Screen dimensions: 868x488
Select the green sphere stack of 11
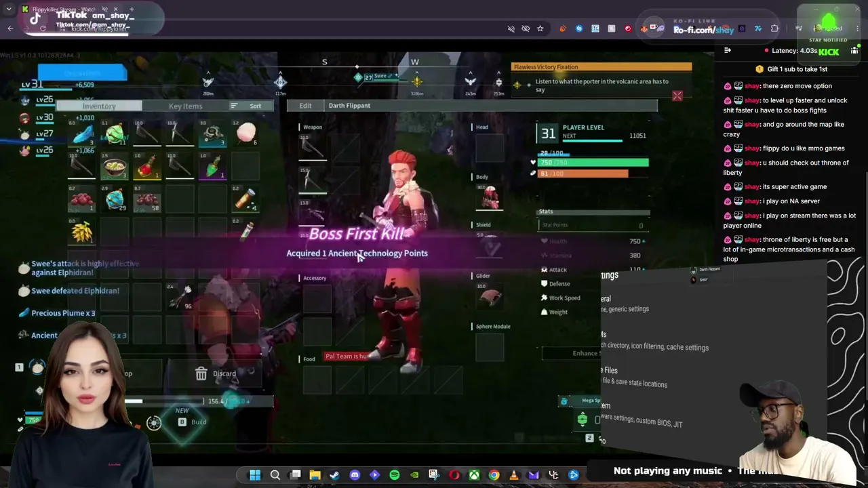(x=114, y=134)
